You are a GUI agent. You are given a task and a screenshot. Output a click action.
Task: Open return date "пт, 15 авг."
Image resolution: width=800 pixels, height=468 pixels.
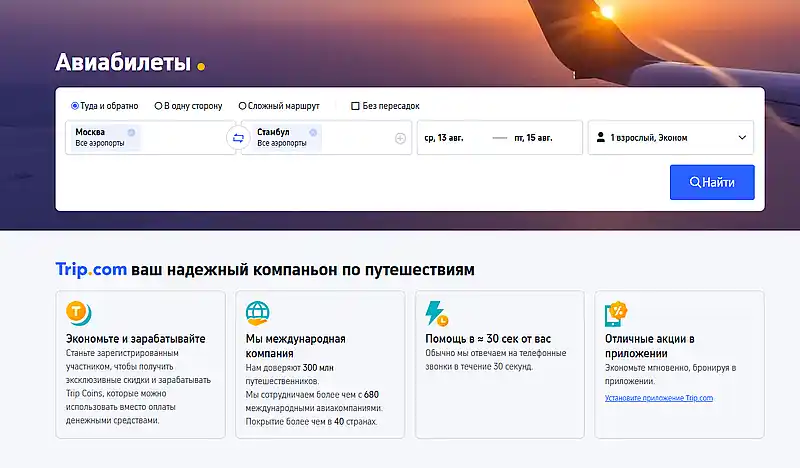533,138
